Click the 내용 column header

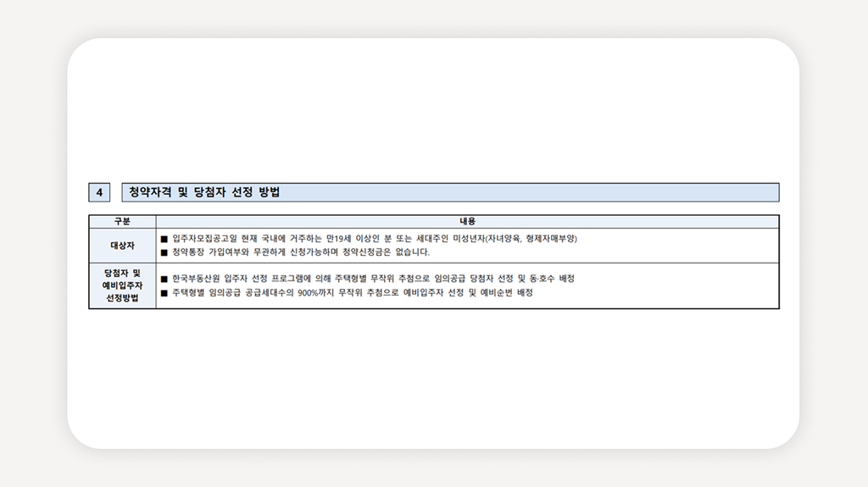click(467, 221)
